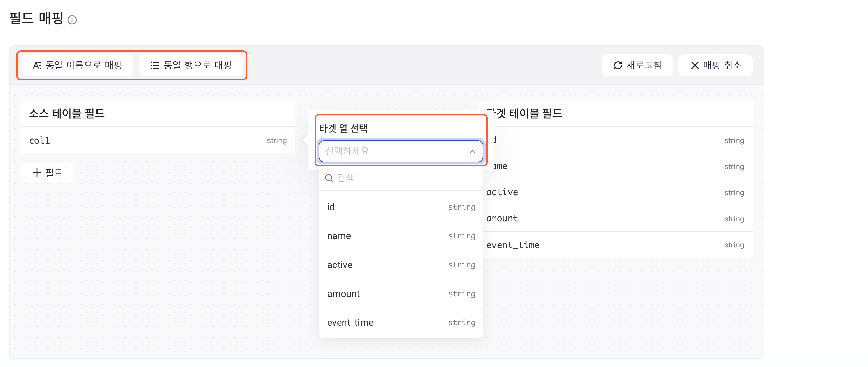868x367 pixels.
Task: Select active option in the dropdown list
Action: click(401, 265)
